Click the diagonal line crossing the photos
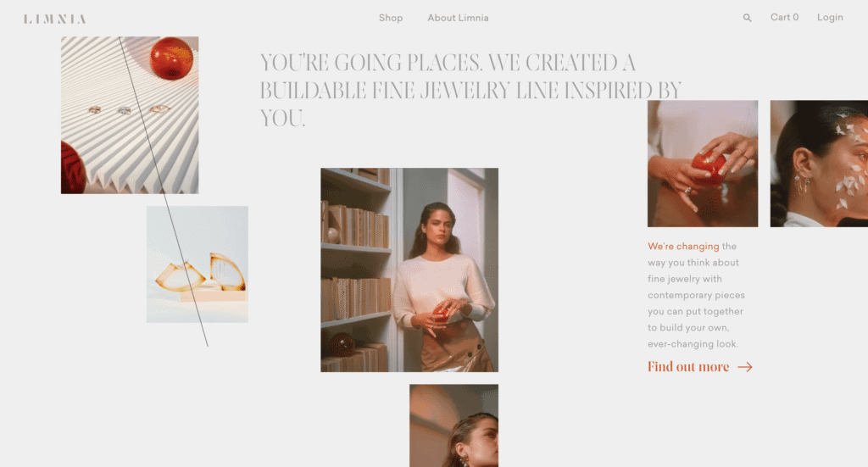 point(164,192)
